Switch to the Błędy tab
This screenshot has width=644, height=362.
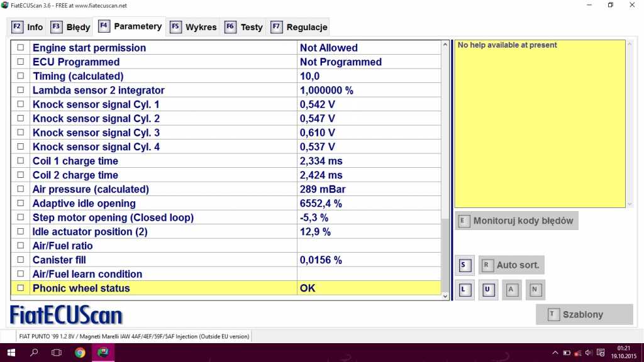click(70, 27)
